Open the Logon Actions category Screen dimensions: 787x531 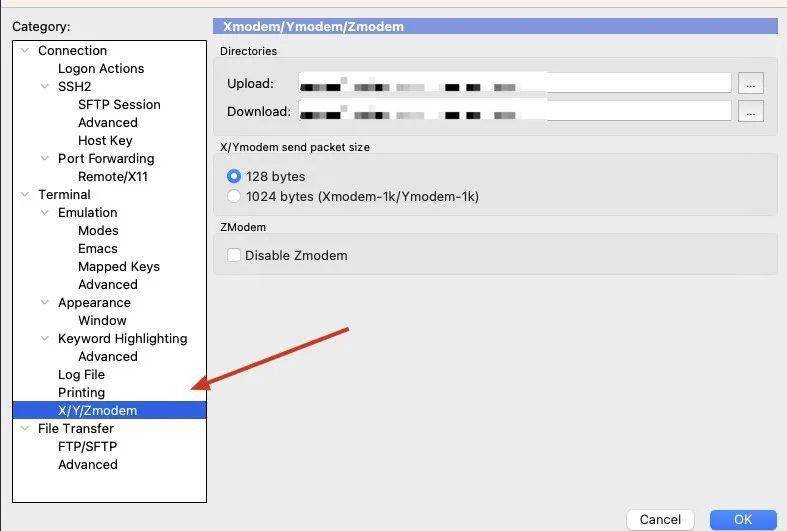pos(101,69)
